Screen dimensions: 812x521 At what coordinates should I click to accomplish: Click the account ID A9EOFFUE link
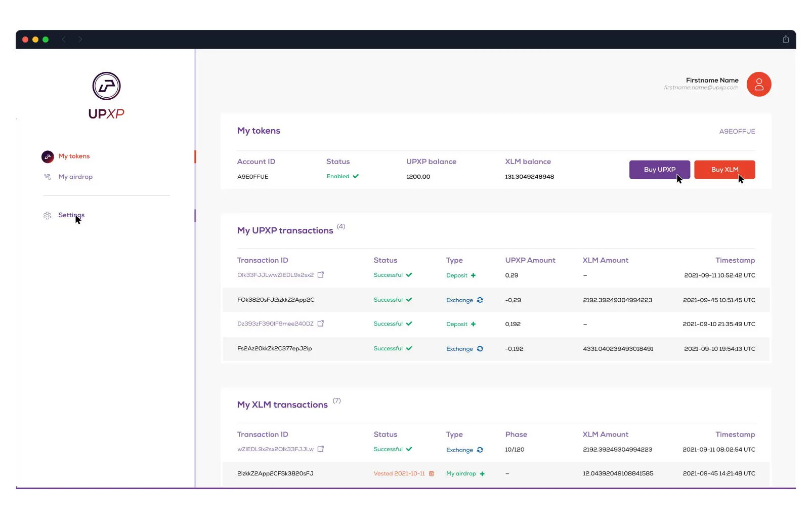[737, 131]
